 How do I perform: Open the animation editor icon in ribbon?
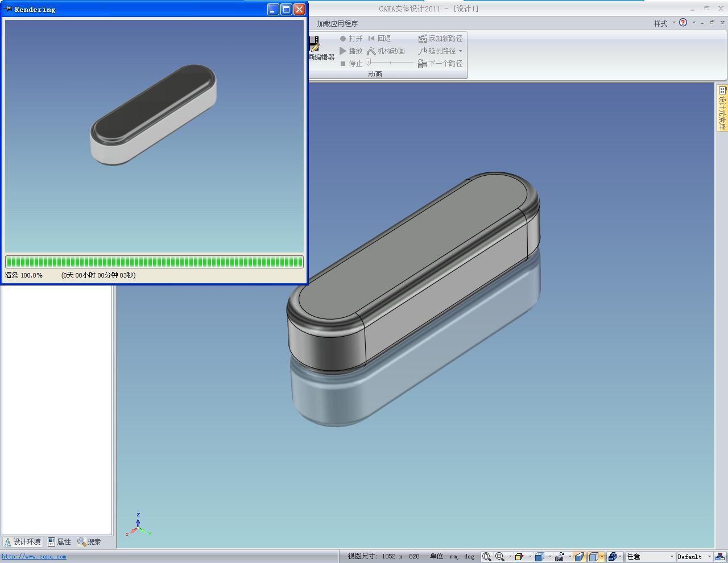pyautogui.click(x=315, y=44)
